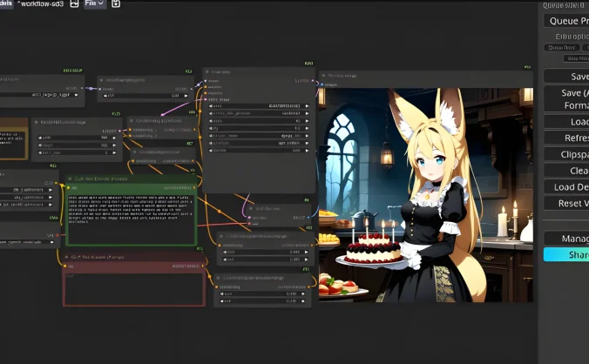
Task: Click the clipboard icon in the top bar
Action: pyautogui.click(x=116, y=3)
